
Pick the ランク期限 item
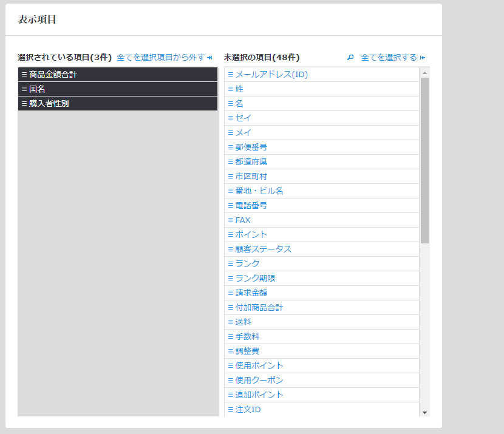click(x=256, y=279)
